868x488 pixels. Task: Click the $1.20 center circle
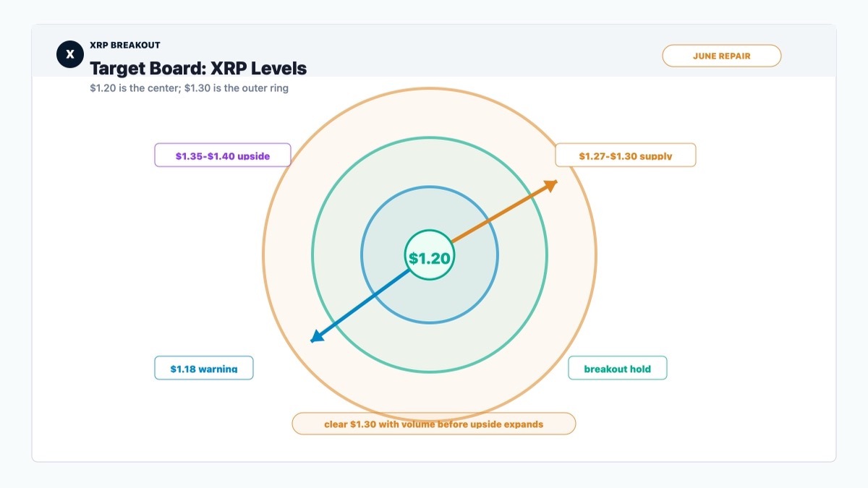[430, 255]
